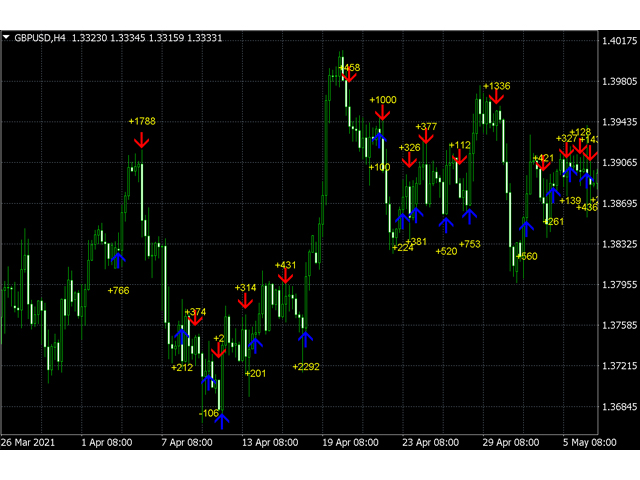Select the red sell arrow under +327

(567, 150)
